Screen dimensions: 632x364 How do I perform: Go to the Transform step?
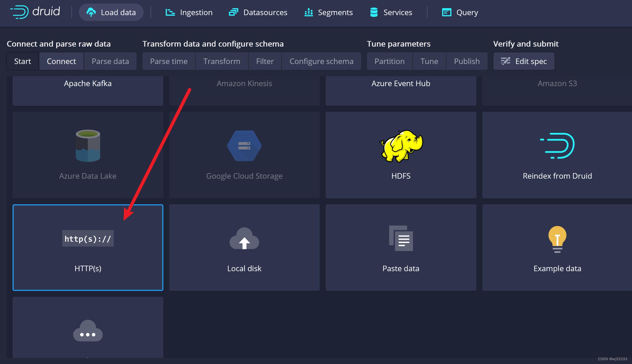222,61
